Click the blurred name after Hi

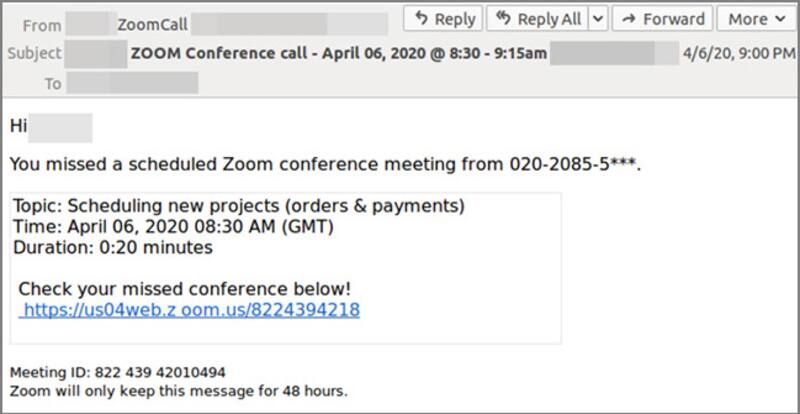[x=60, y=127]
